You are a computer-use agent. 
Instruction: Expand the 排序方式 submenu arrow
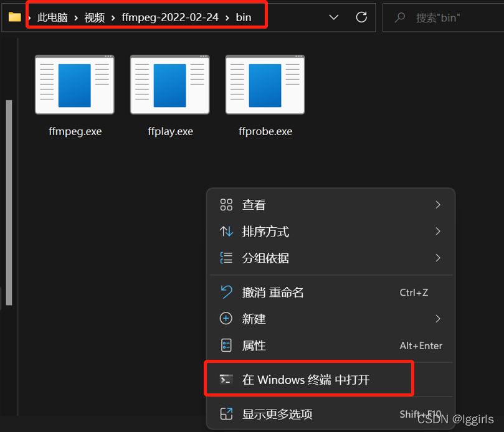438,232
